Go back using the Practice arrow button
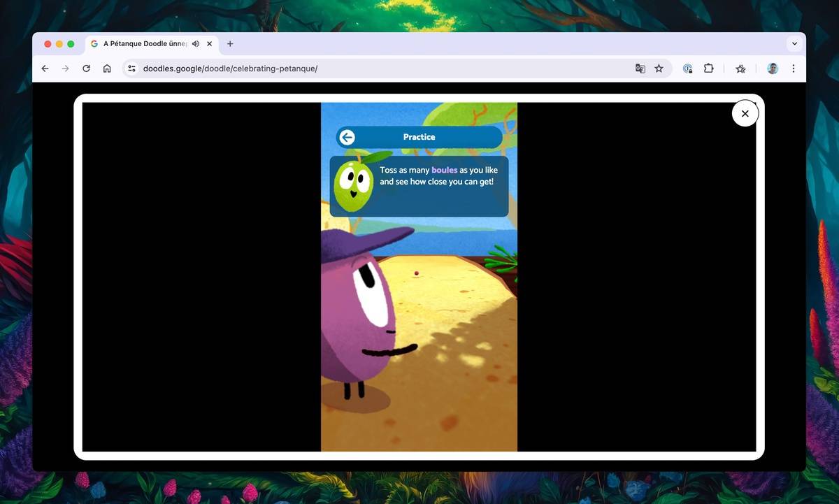This screenshot has width=839, height=504. [x=347, y=137]
